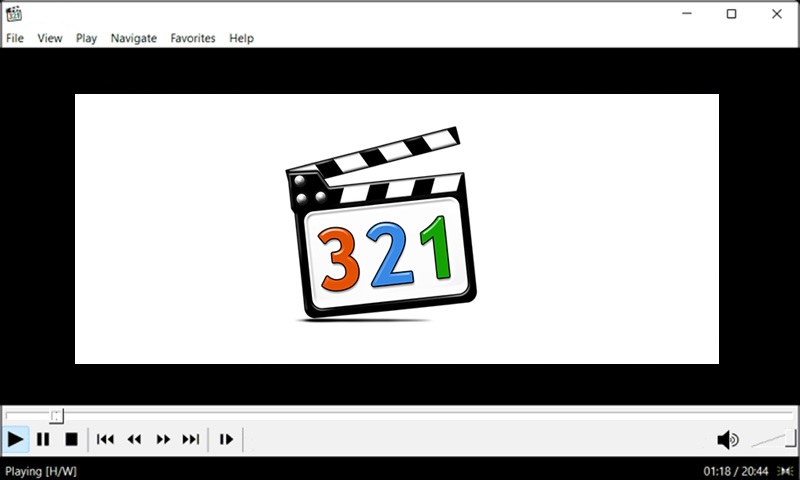Click the seek bar track beyond thumb

[429, 414]
